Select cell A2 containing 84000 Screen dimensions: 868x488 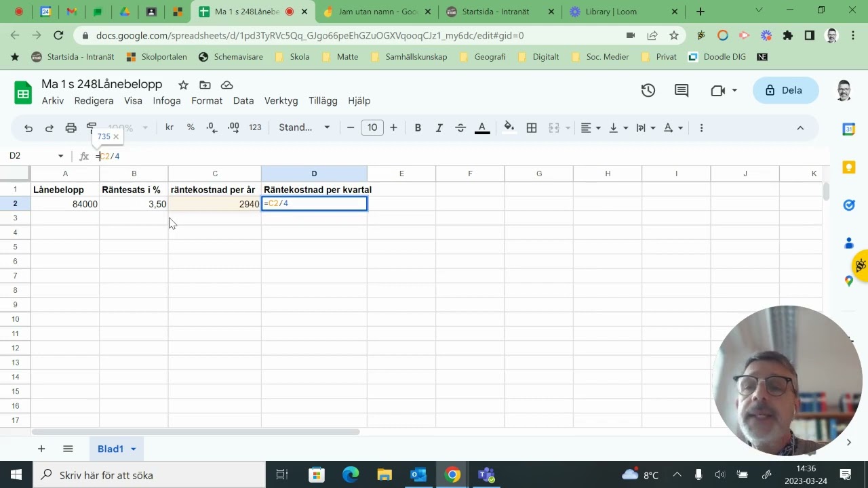65,203
